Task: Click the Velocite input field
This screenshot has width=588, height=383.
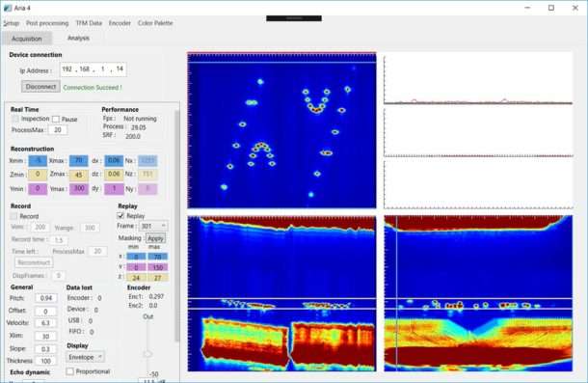Action: pos(46,323)
